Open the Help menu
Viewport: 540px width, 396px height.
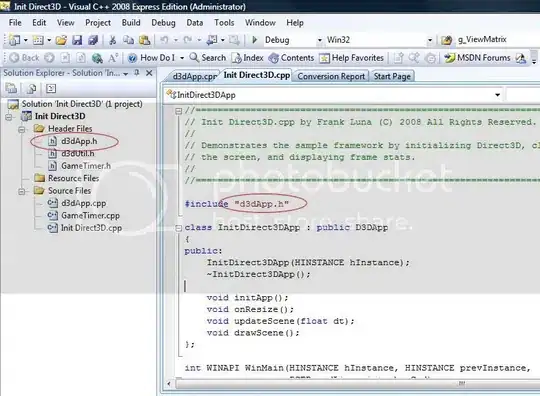295,23
